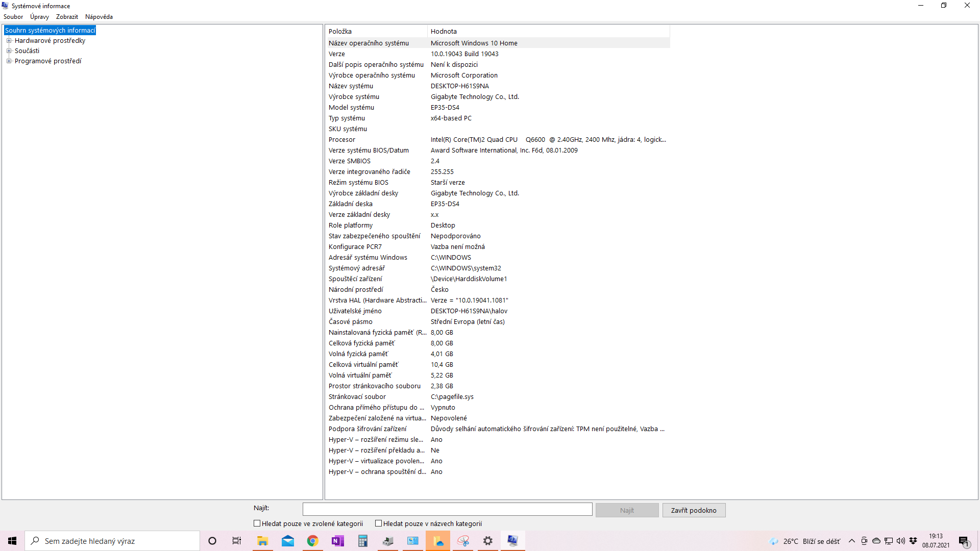Open the Zobrazit menu
The image size is (980, 551).
67,17
